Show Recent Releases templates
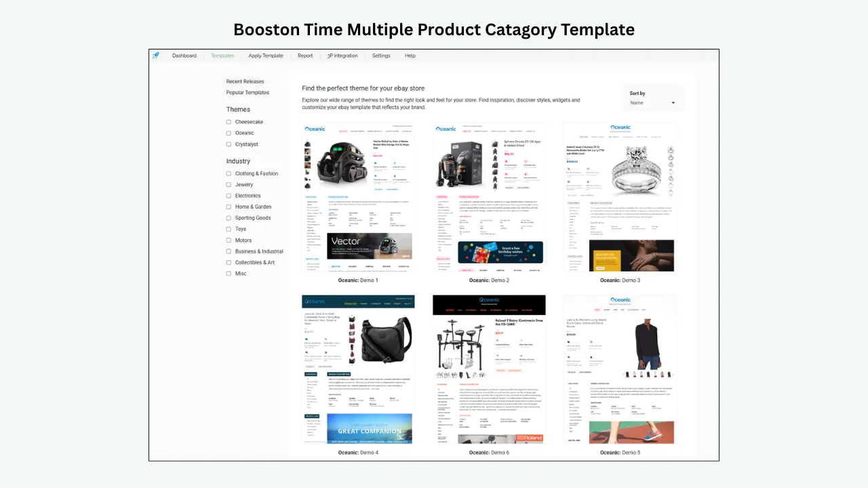The height and width of the screenshot is (488, 868). pos(245,81)
